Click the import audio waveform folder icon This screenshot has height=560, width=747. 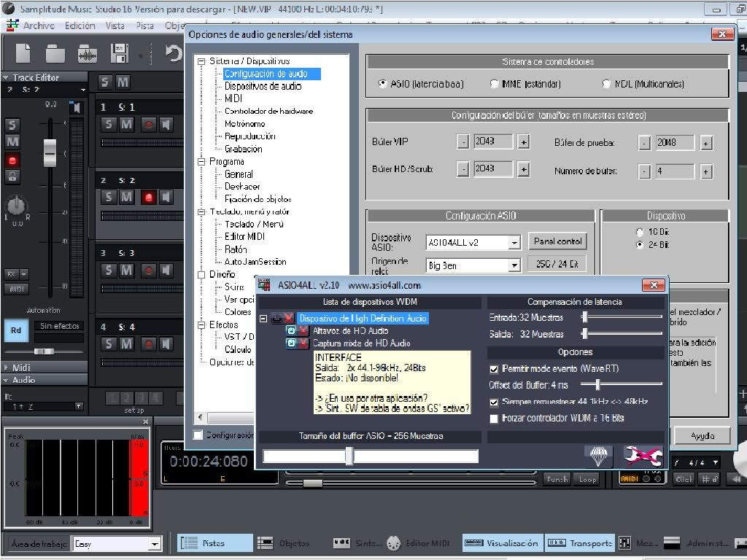(88, 53)
